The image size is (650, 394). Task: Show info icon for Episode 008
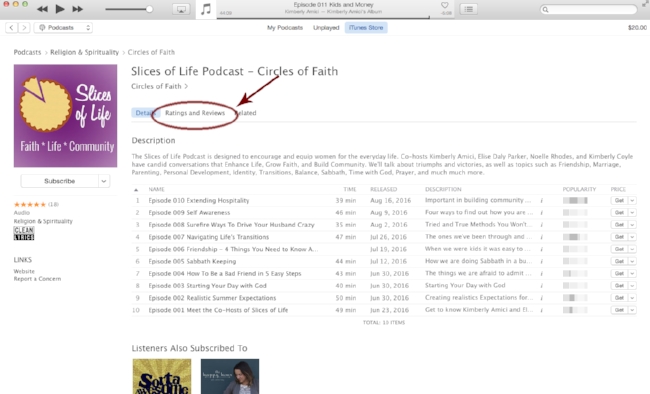pos(541,225)
